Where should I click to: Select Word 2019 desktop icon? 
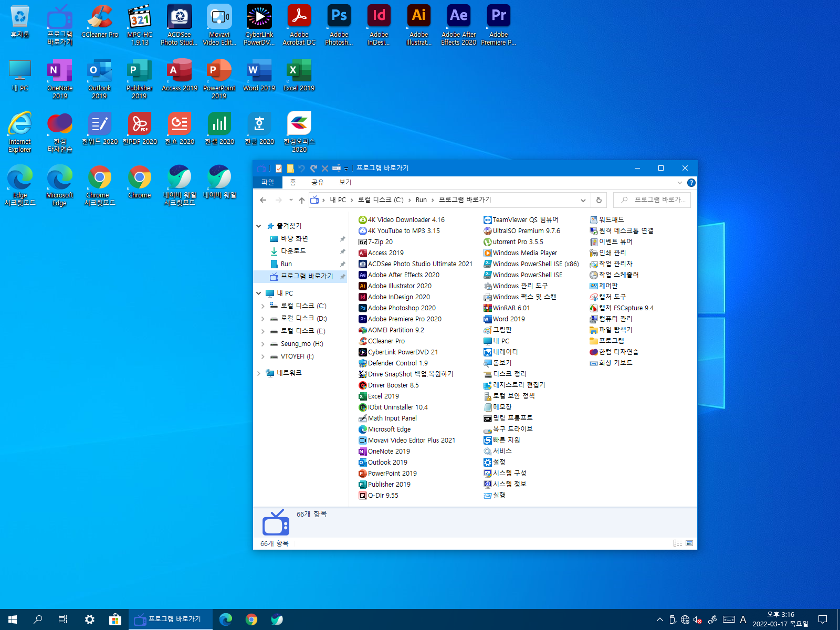pos(259,76)
